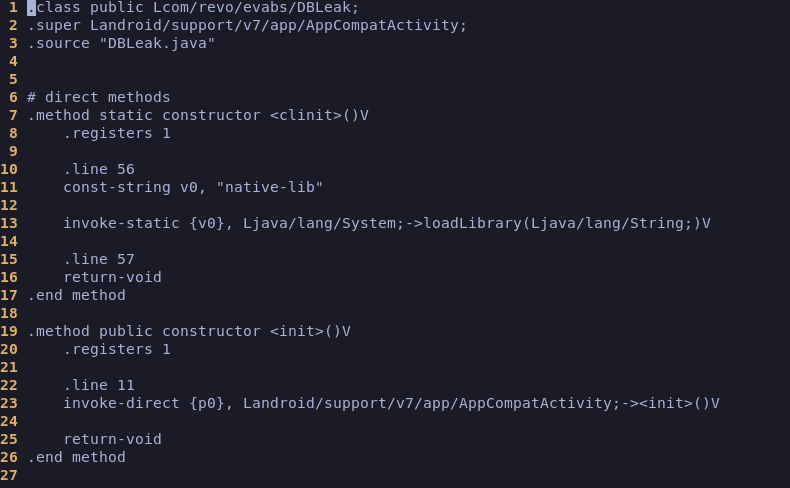
Task: Click the "# direct methods" comment
Action: tap(98, 97)
